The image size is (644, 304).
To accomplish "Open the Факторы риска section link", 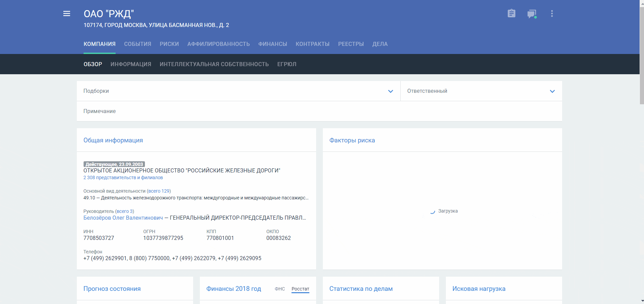I will [352, 140].
